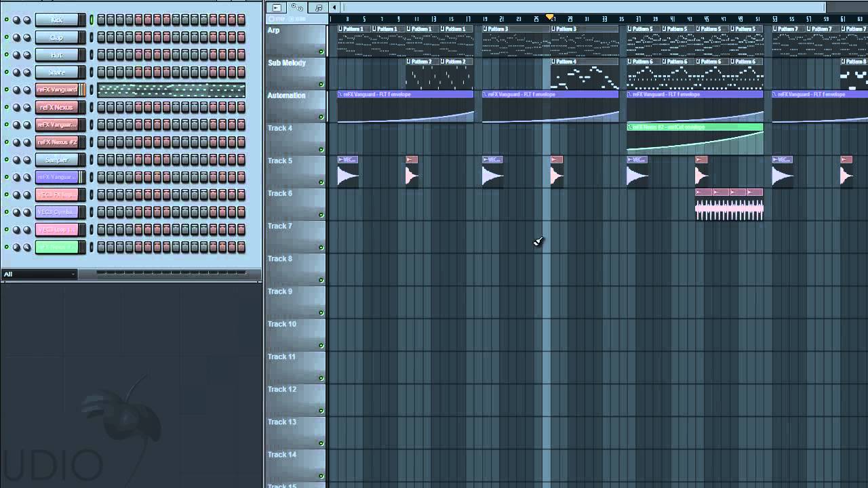Toggle the first step button of Snare

101,73
